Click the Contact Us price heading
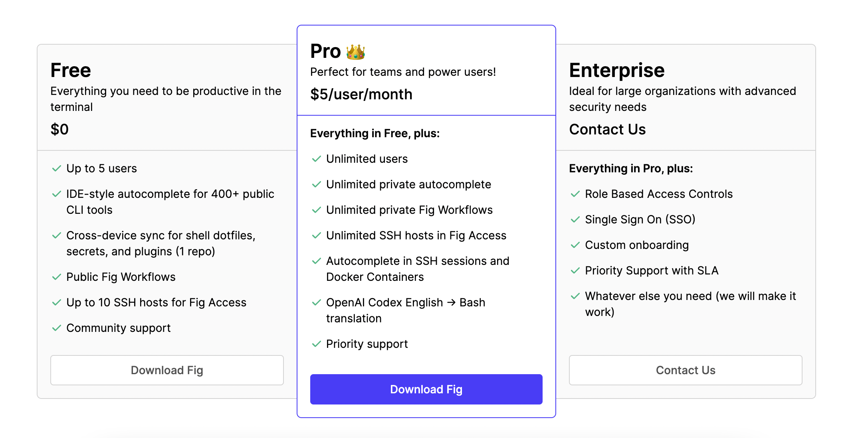The width and height of the screenshot is (868, 438). pos(607,130)
